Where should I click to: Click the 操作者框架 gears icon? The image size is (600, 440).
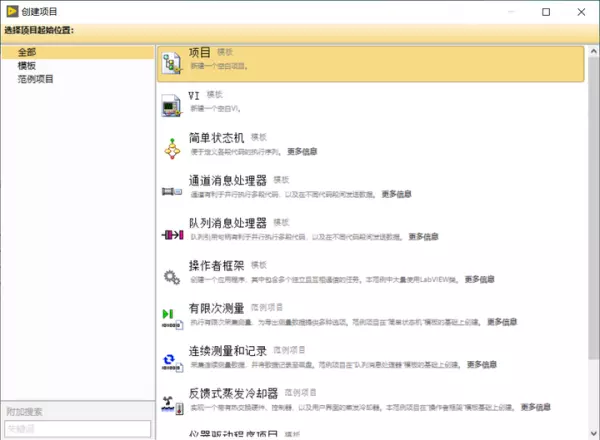[172, 277]
